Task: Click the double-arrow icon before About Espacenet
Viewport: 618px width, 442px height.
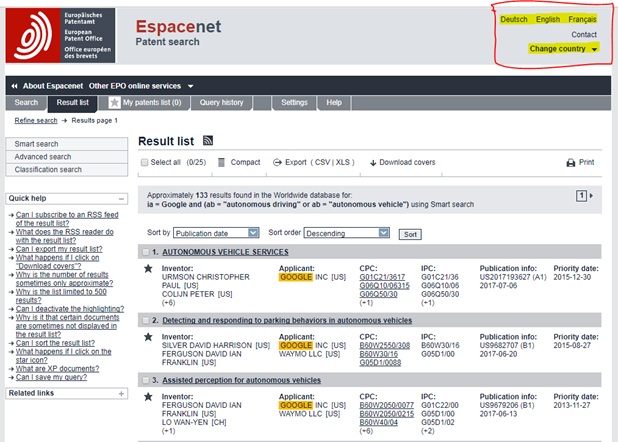Action: [x=15, y=86]
